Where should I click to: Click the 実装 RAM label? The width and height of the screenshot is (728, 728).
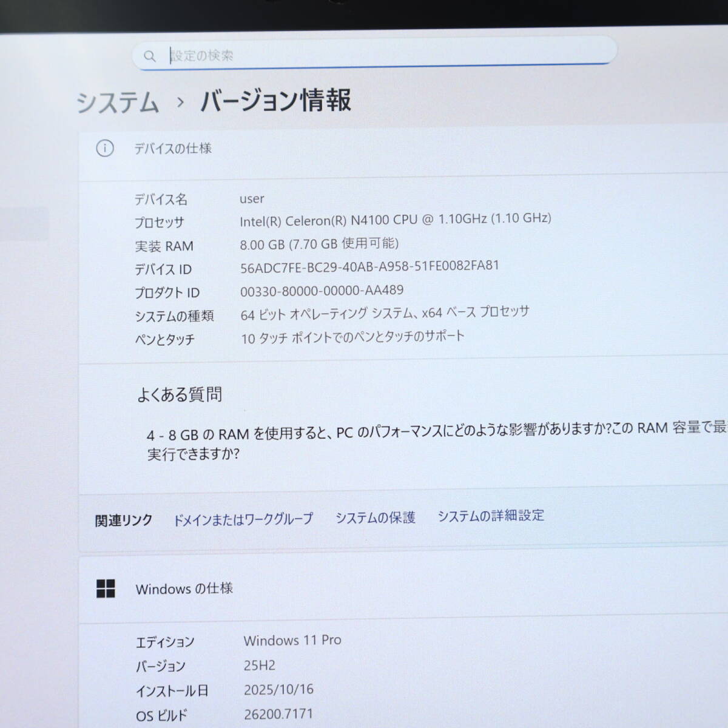(164, 246)
